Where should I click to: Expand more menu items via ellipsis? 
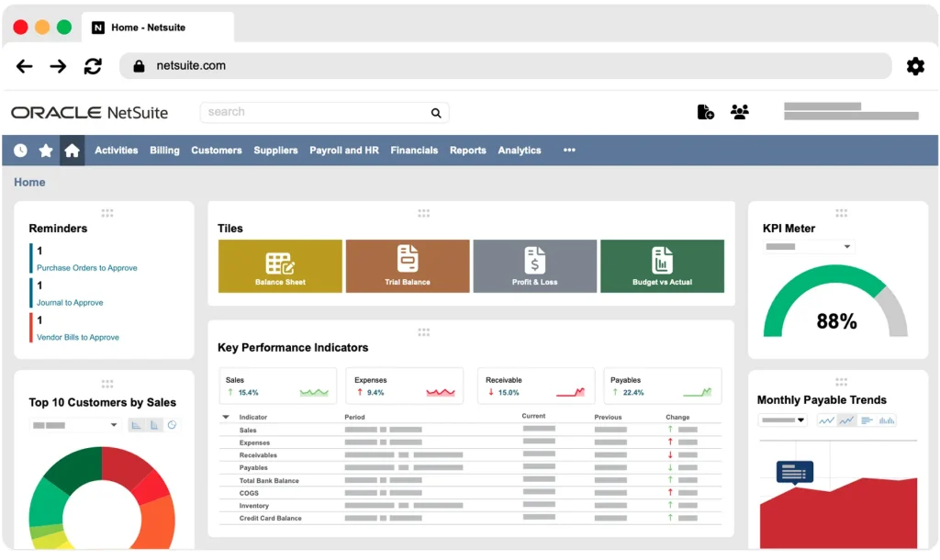[x=569, y=151]
